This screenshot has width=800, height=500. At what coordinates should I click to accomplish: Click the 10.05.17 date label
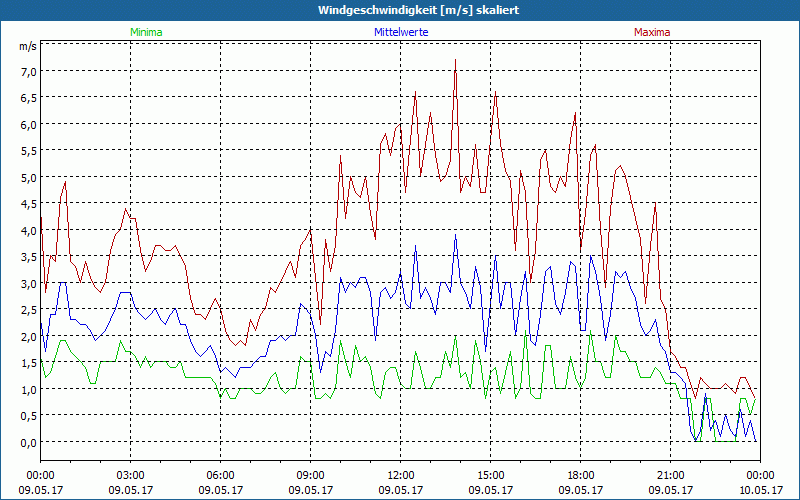(760, 490)
